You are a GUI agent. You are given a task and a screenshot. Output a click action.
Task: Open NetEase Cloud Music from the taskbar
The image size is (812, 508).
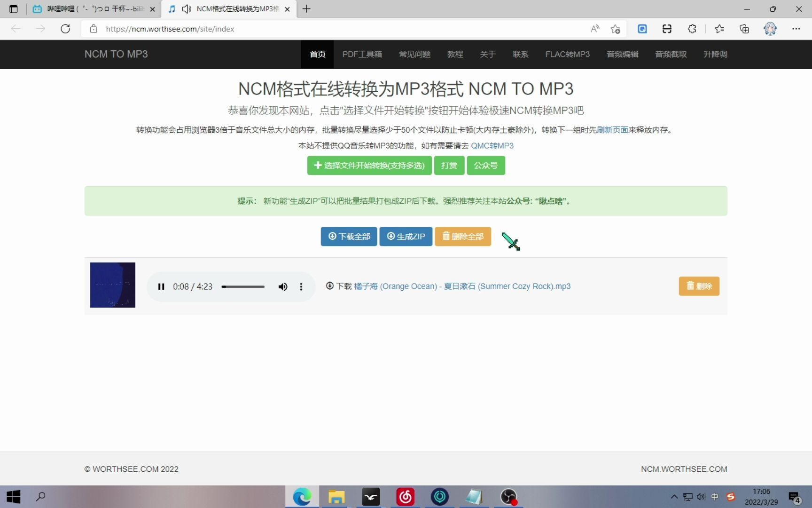(406, 496)
